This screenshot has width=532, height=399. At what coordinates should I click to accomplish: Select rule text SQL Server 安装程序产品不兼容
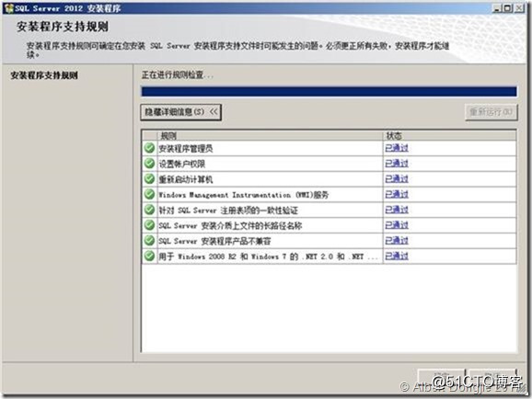[x=214, y=241]
